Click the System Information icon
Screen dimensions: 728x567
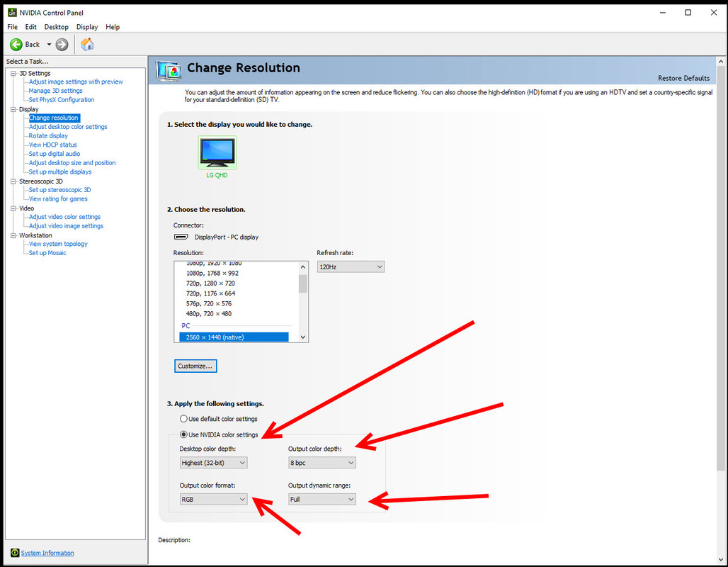[15, 553]
